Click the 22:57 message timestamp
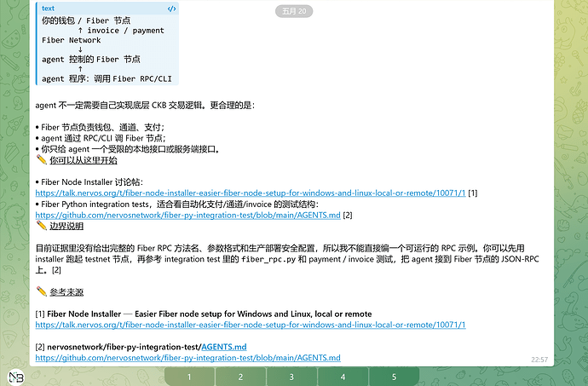This screenshot has height=386, width=588. coord(539,360)
